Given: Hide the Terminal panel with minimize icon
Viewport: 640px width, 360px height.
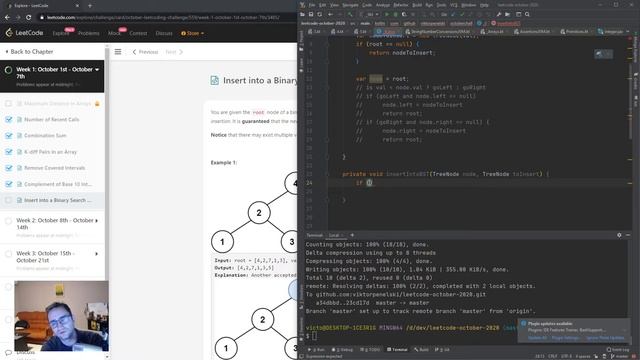Looking at the screenshot, I should 628,235.
